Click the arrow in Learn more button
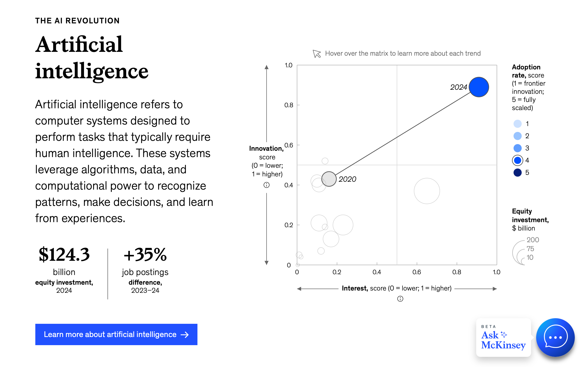 (185, 335)
